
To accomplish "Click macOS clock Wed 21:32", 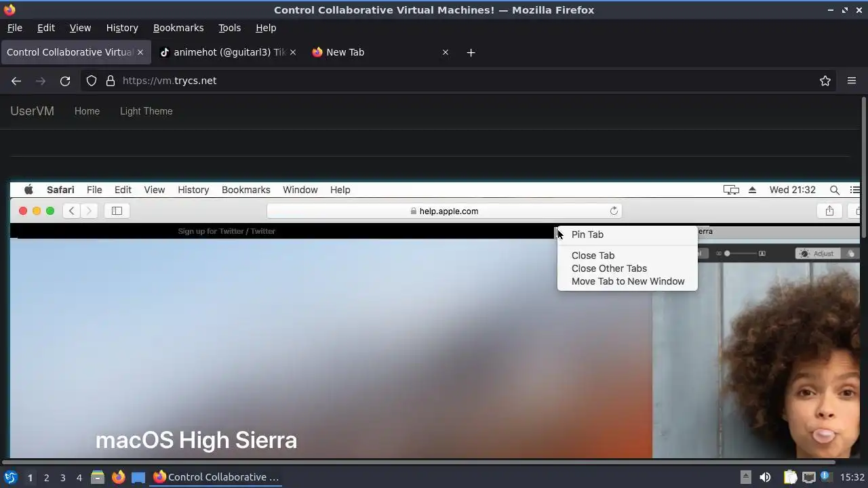I will click(792, 190).
